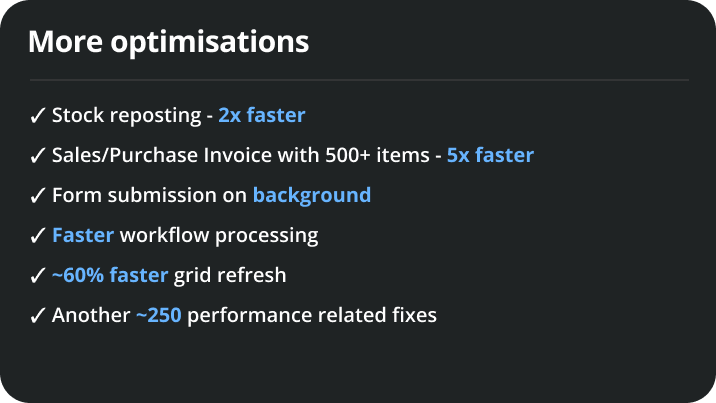Viewport: 716px width, 403px height.
Task: Click the blue '~250' number
Action: [x=159, y=315]
